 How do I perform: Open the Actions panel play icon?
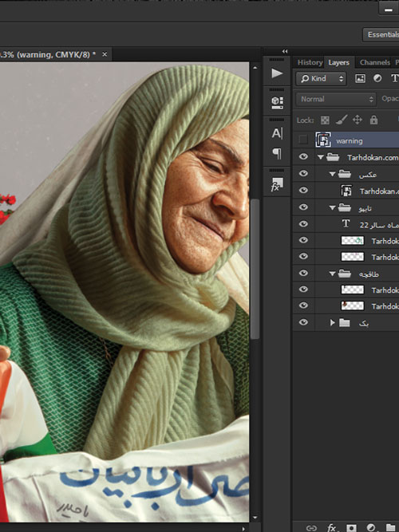pos(277,73)
